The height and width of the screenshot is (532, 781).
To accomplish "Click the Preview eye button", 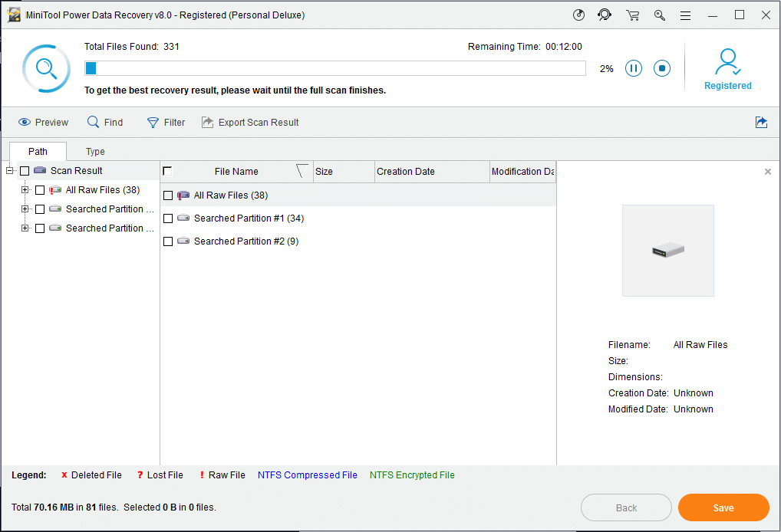I will (x=43, y=123).
